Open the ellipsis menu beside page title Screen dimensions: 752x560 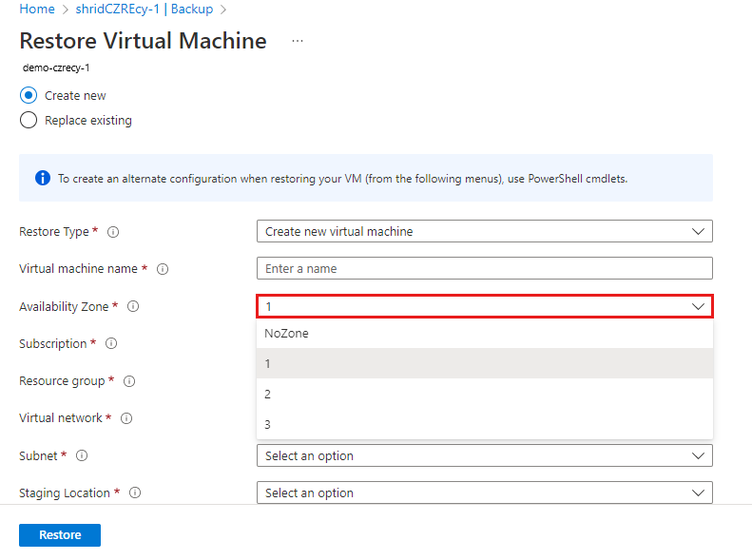pos(298,41)
